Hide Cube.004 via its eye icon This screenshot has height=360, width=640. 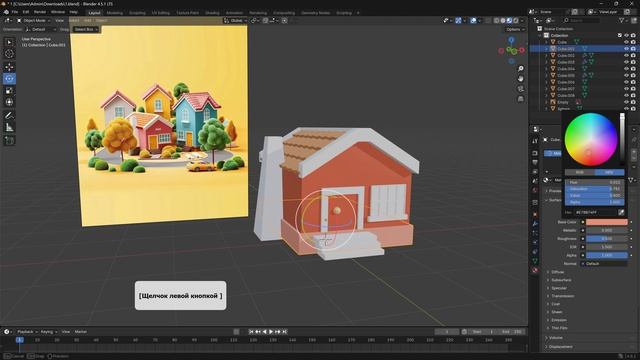(627, 69)
